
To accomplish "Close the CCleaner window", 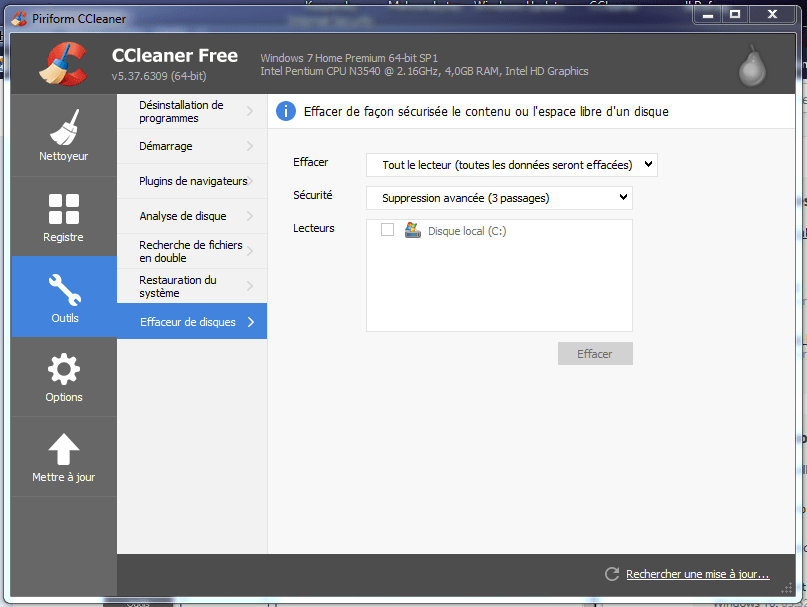I will (x=772, y=14).
